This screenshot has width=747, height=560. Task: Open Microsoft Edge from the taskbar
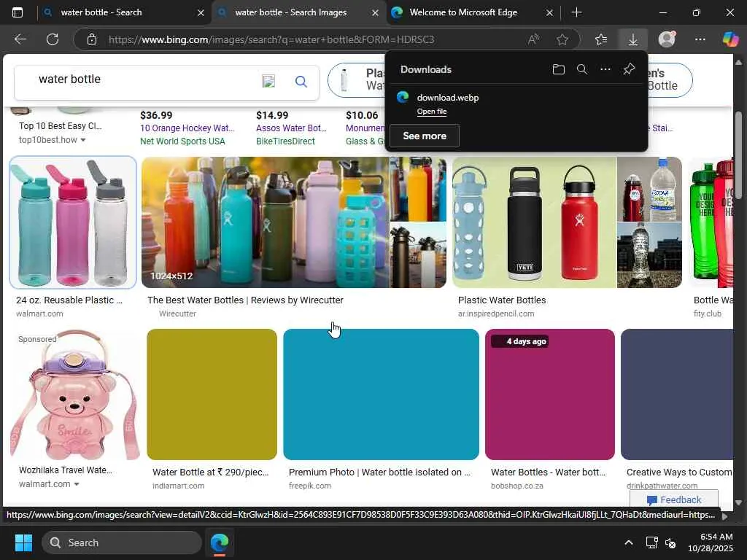coord(219,542)
